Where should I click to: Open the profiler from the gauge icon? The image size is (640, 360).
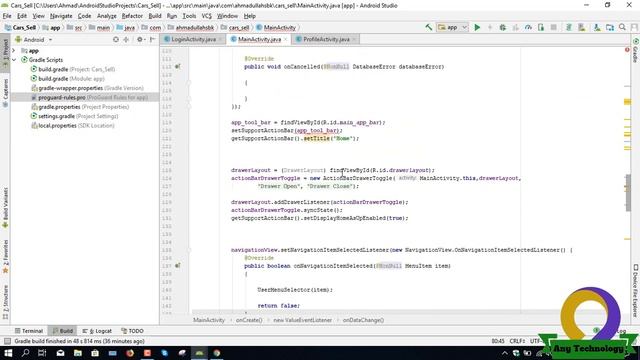(x=528, y=27)
